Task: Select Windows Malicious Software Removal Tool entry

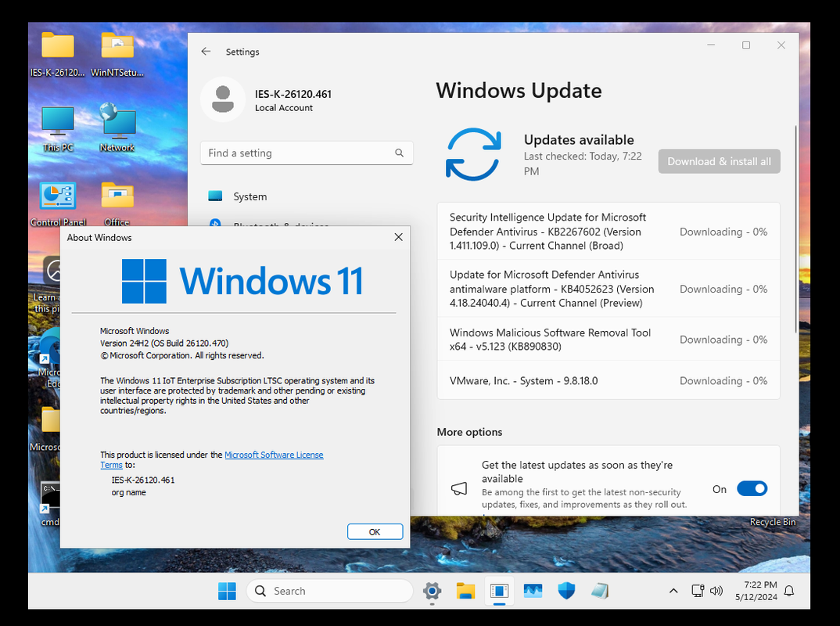Action: click(608, 340)
